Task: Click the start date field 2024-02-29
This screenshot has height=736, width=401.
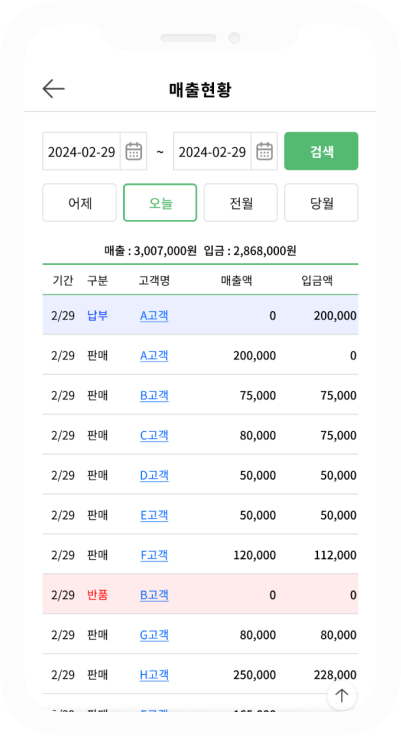Action: coord(82,151)
